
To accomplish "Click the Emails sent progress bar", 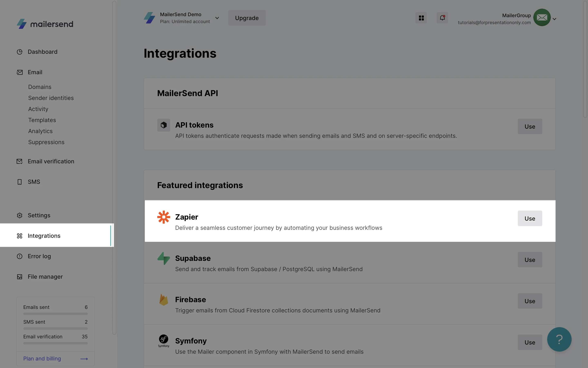I will [55, 314].
